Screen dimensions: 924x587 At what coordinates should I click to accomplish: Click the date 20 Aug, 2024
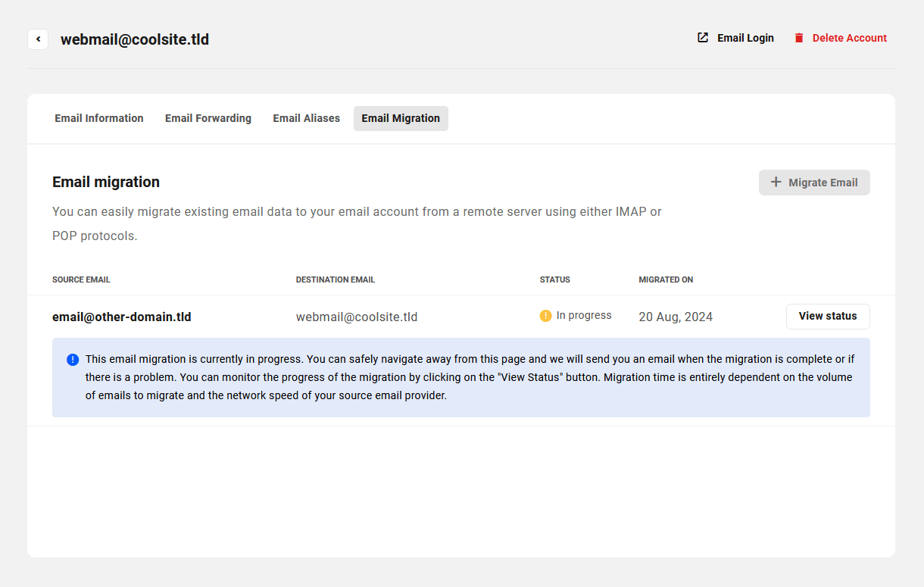click(x=676, y=317)
